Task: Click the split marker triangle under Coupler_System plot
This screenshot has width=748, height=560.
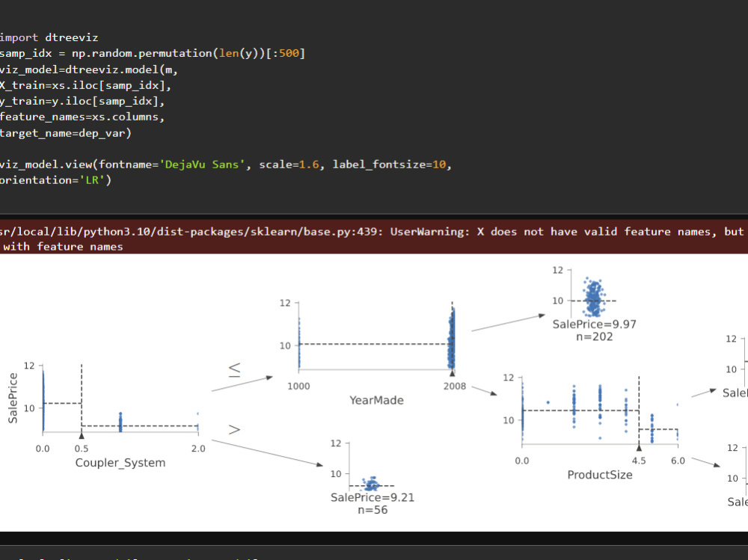Action: click(82, 435)
